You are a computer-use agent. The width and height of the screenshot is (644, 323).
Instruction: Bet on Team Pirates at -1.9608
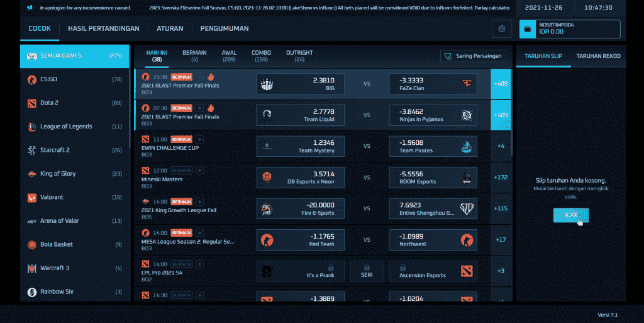point(433,146)
